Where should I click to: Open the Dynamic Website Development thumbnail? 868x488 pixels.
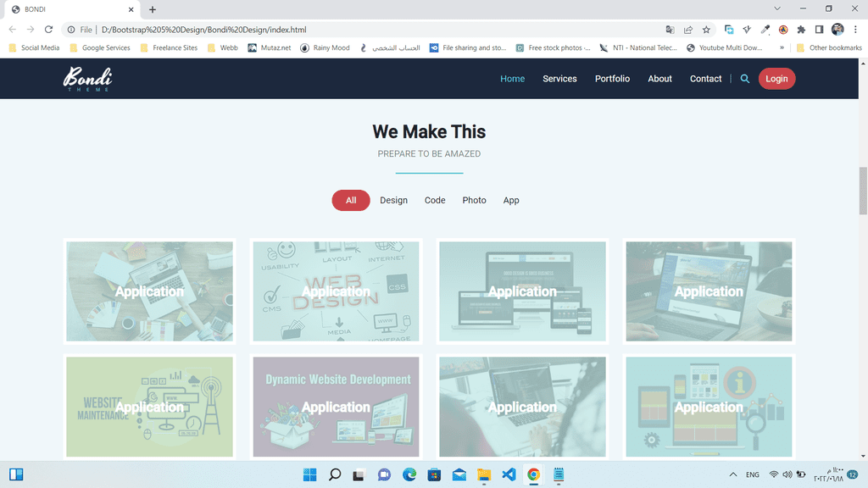point(336,407)
